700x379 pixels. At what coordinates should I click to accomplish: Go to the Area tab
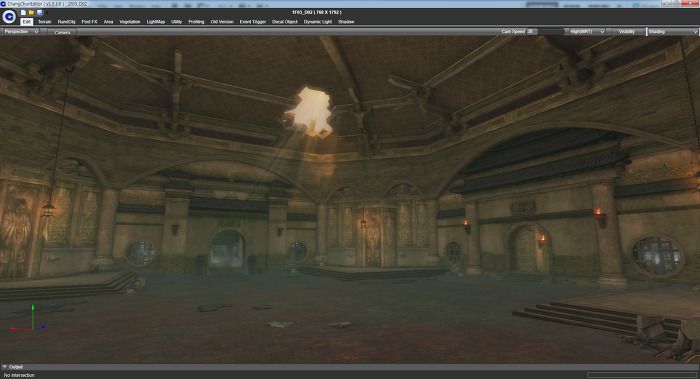coord(108,21)
